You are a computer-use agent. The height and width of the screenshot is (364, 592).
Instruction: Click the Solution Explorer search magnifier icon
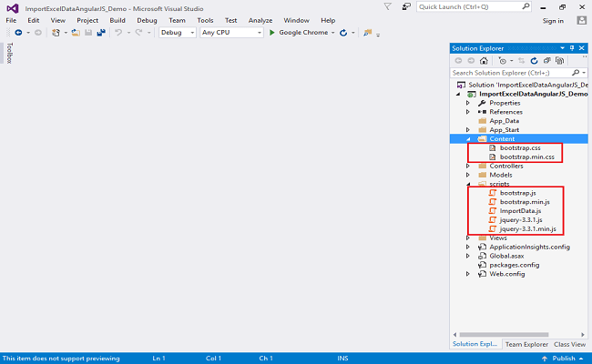pyautogui.click(x=576, y=73)
